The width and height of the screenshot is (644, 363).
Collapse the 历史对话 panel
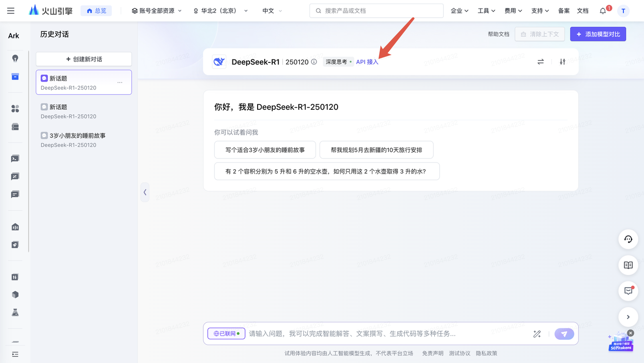(145, 192)
